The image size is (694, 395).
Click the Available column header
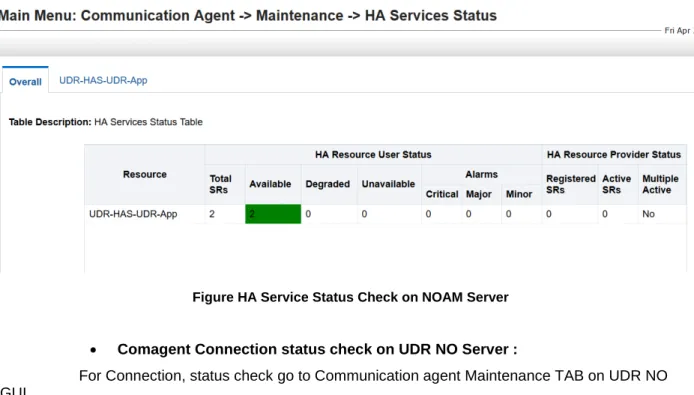[x=273, y=184]
